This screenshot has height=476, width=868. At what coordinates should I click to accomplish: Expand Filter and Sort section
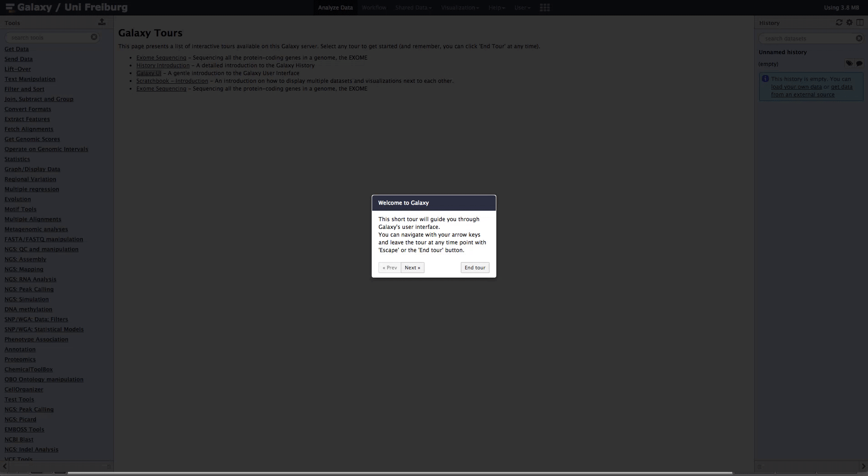[x=25, y=89]
